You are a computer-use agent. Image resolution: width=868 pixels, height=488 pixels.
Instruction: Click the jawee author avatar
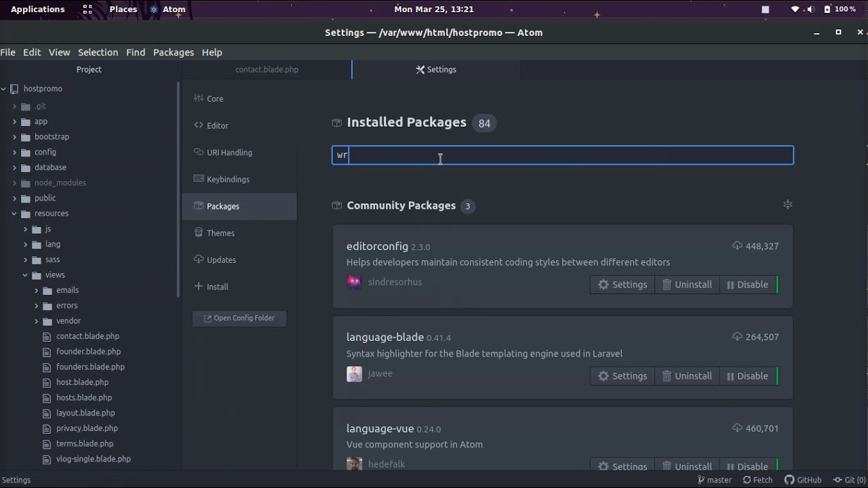(354, 373)
